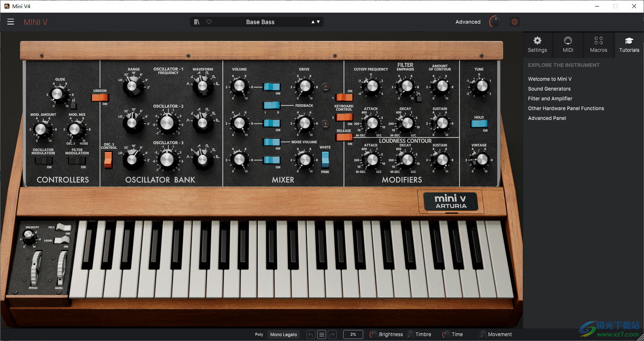Toggle Keyboard Control 1 switch
This screenshot has width=644, height=341.
(x=344, y=97)
